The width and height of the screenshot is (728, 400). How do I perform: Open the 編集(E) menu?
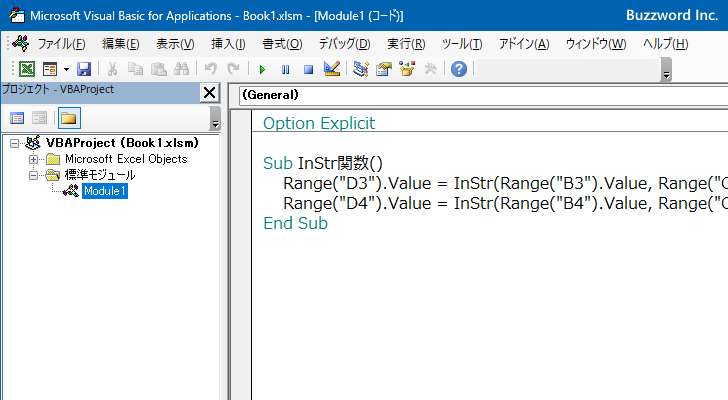[121, 44]
